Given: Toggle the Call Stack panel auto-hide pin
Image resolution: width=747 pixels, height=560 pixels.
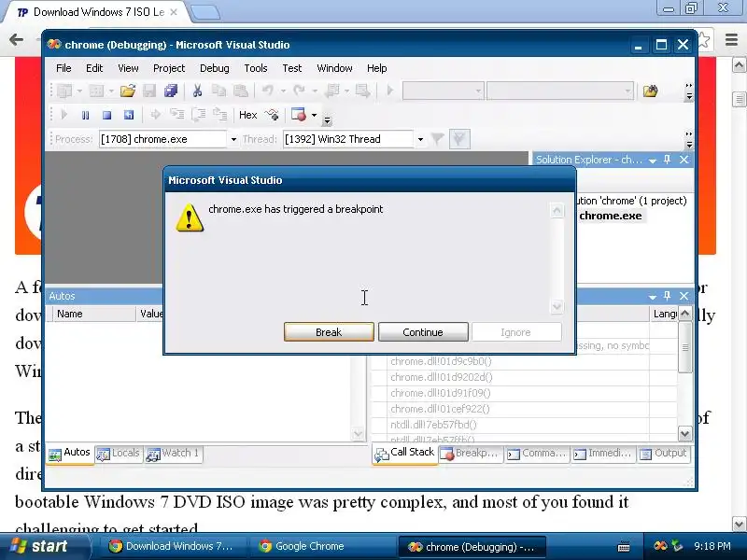Looking at the screenshot, I should (x=667, y=296).
